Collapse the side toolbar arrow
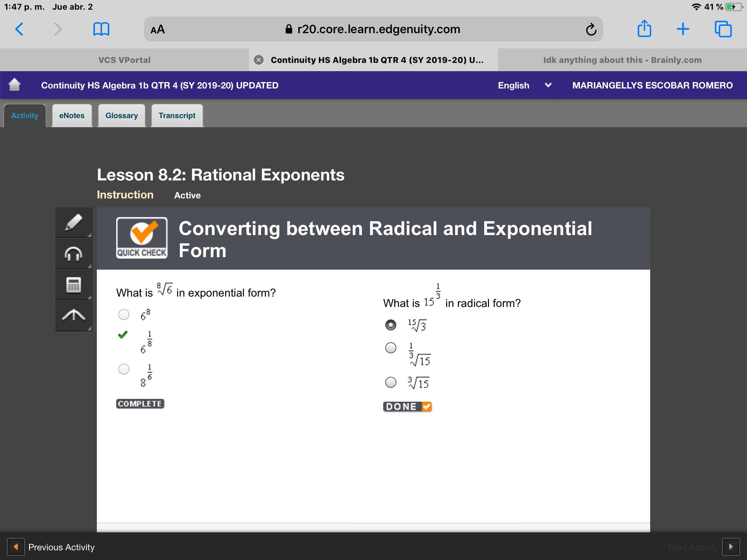 click(74, 315)
